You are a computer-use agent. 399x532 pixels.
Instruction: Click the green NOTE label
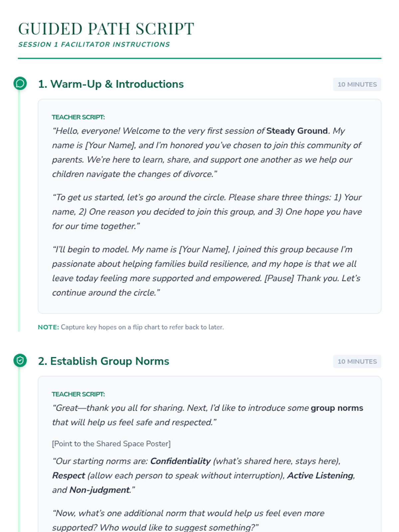[x=48, y=327]
